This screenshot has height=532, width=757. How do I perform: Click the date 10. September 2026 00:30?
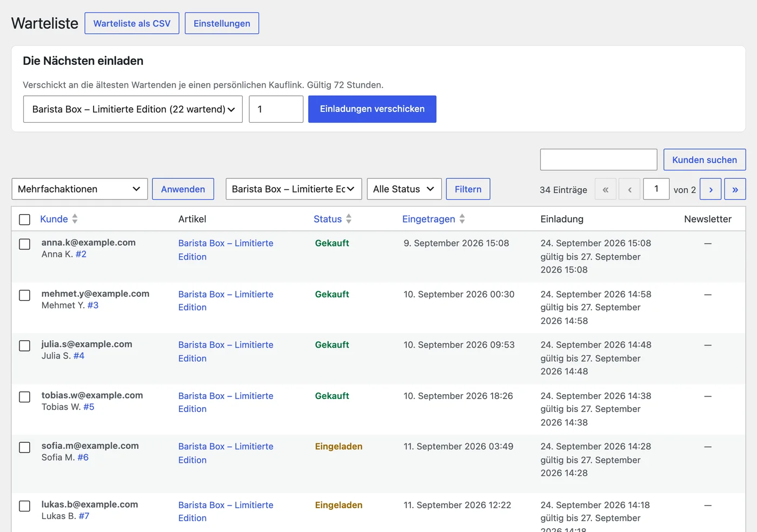[459, 294]
